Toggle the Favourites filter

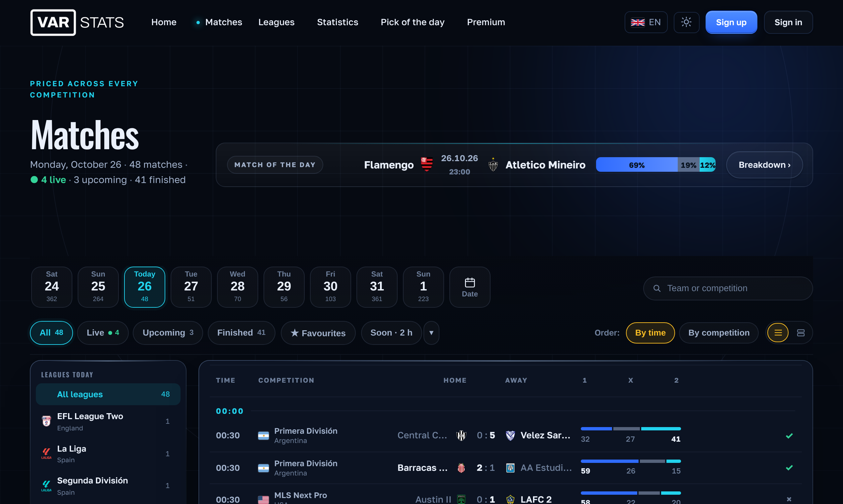(318, 333)
